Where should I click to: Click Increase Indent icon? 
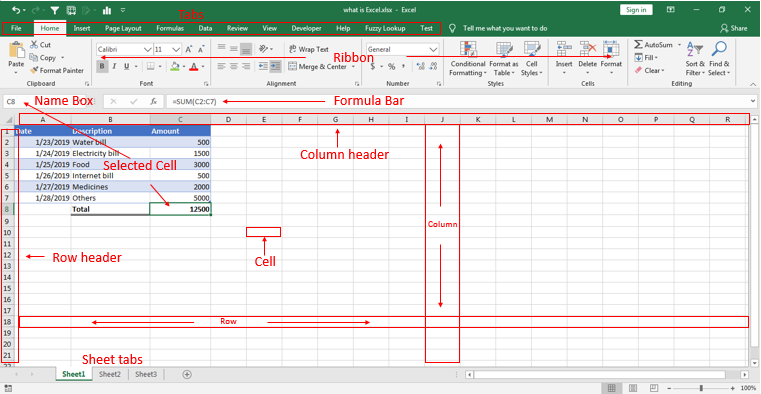click(276, 66)
